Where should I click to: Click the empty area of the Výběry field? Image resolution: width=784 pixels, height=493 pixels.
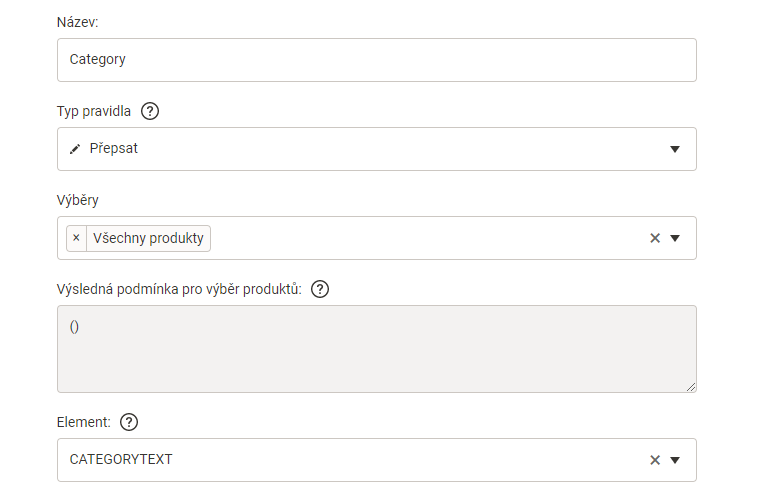[x=420, y=238]
